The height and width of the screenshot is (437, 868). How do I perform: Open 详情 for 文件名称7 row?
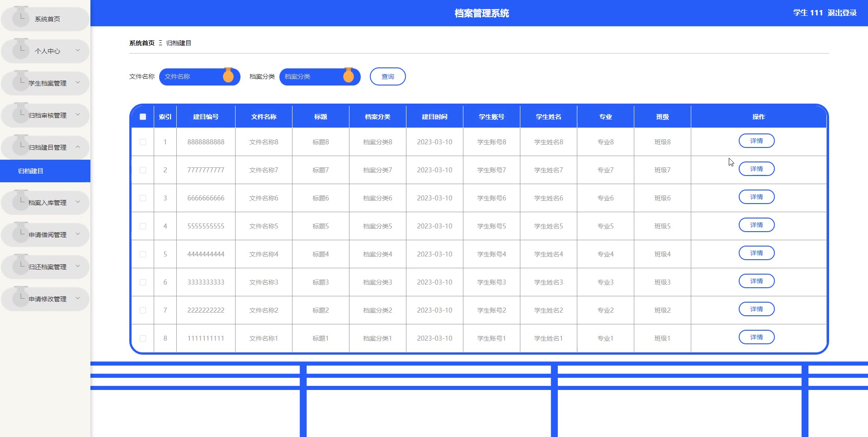(757, 169)
